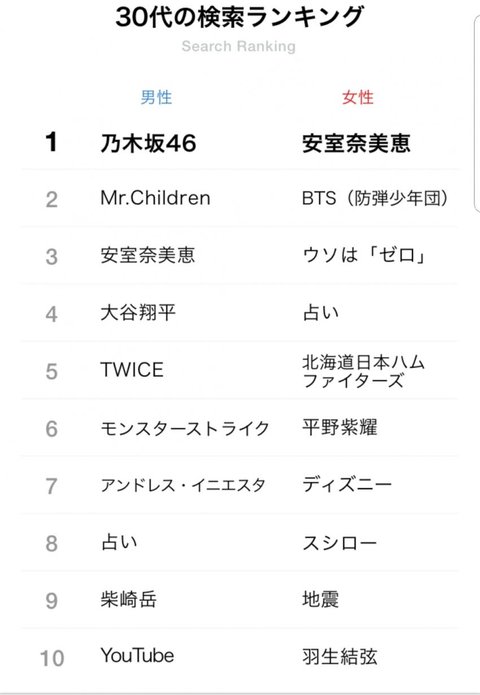Open 乃木坂46 in the men's ranking

pos(148,143)
